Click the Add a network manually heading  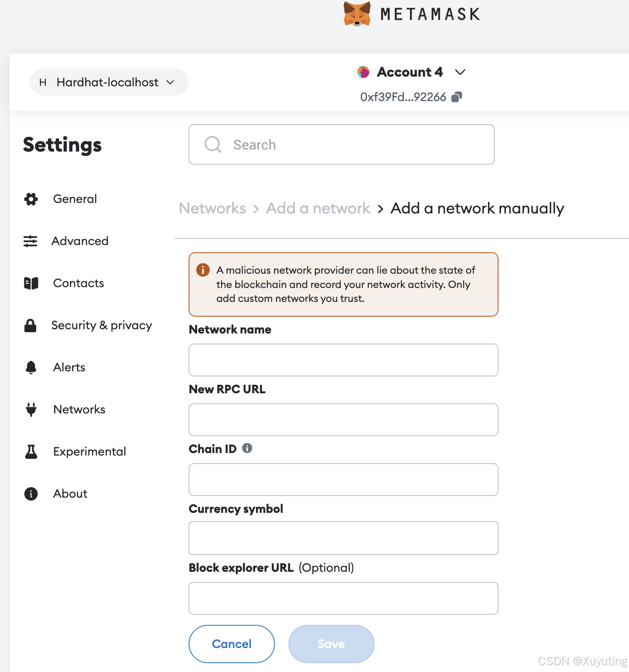click(477, 208)
